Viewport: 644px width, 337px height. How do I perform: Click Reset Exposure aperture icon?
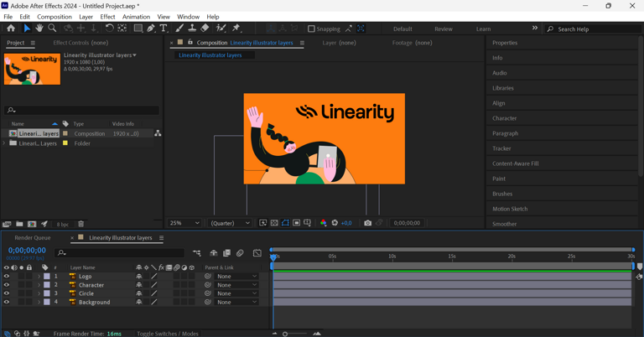point(335,223)
